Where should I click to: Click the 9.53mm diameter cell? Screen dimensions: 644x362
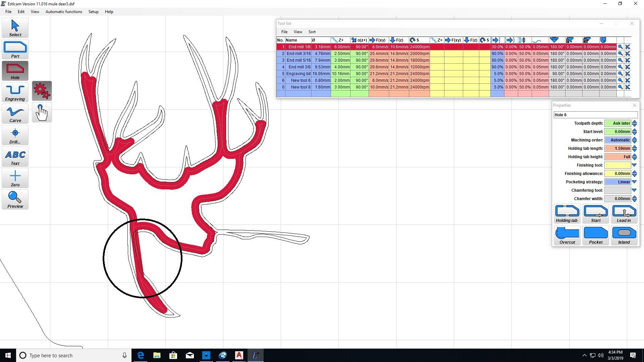coord(321,67)
